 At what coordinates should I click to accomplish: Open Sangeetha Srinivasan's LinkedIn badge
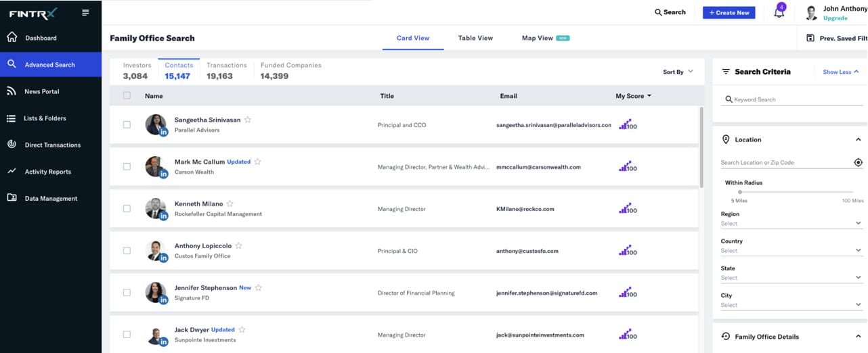(163, 132)
